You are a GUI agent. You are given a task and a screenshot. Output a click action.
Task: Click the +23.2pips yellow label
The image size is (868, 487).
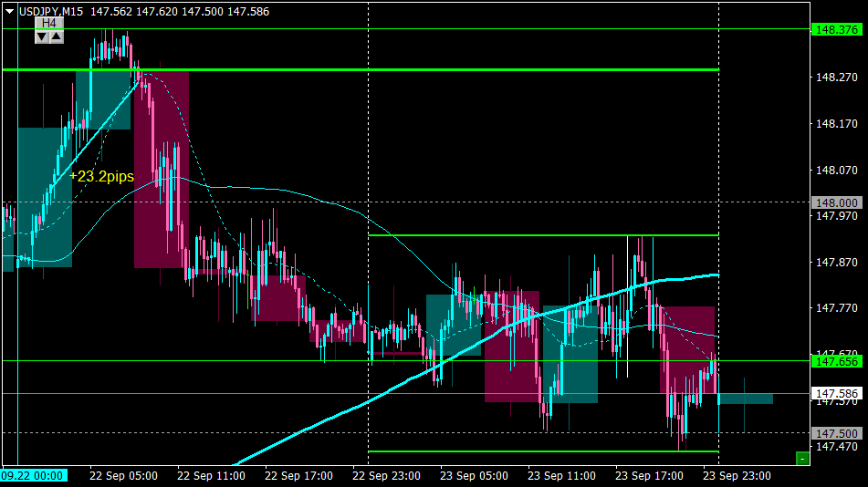pyautogui.click(x=102, y=176)
